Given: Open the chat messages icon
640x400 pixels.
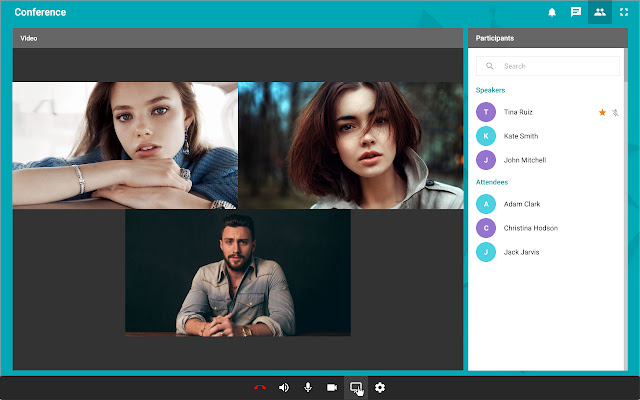Looking at the screenshot, I should (576, 12).
